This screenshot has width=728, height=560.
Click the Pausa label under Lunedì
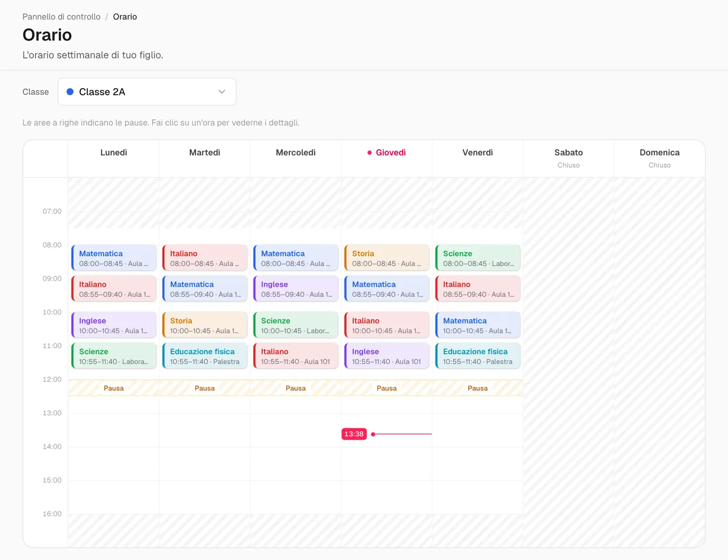pos(114,388)
